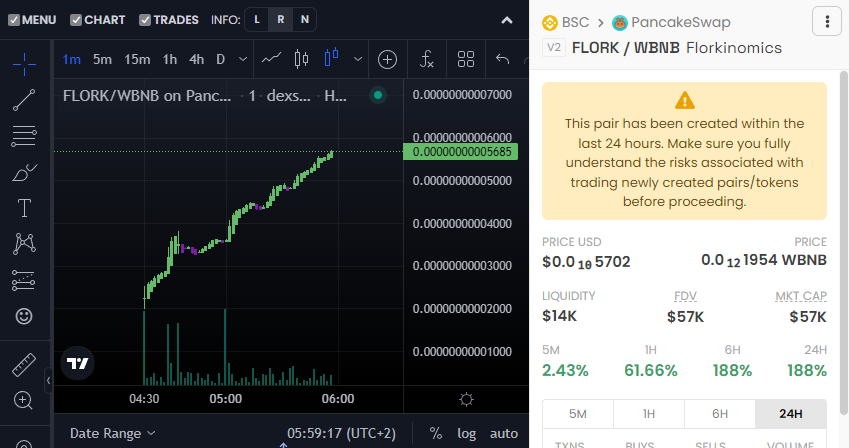Collapse the chart panel with up chevron

tap(507, 21)
